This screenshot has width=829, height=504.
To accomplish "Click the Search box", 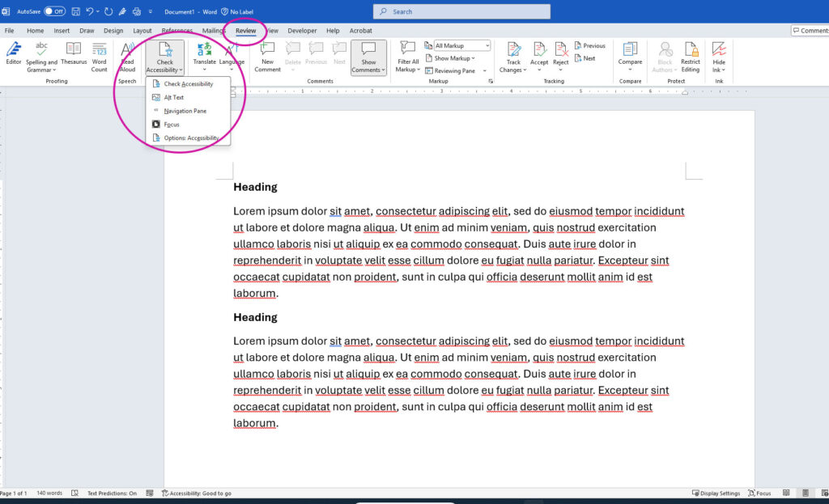I will [x=461, y=11].
